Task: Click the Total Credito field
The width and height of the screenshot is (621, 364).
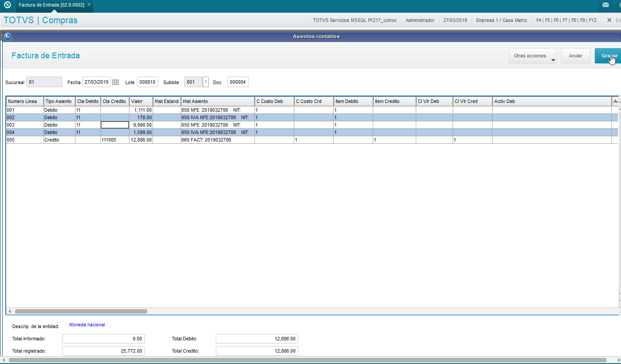Action: (x=257, y=351)
